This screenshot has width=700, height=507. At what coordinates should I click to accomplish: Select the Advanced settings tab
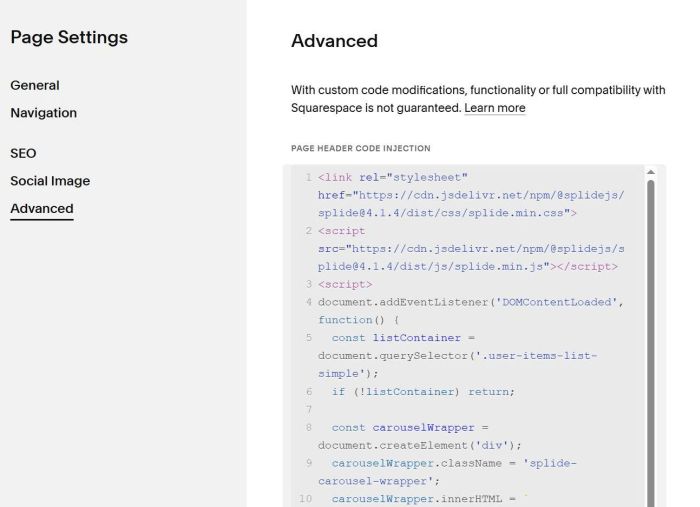pos(41,209)
